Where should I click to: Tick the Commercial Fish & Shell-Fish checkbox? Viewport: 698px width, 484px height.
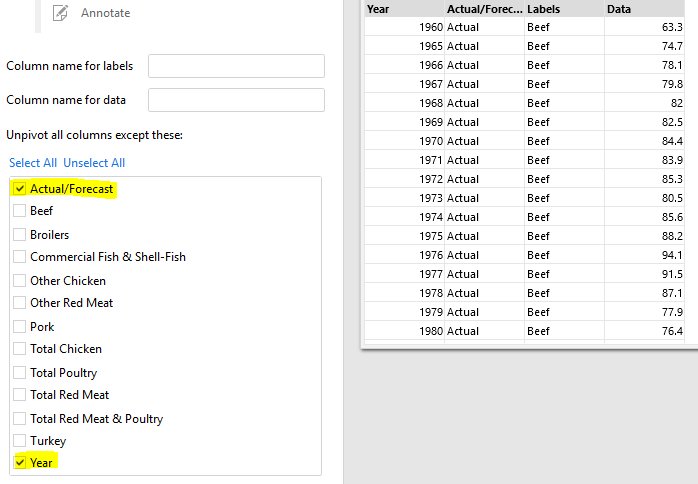(x=20, y=257)
